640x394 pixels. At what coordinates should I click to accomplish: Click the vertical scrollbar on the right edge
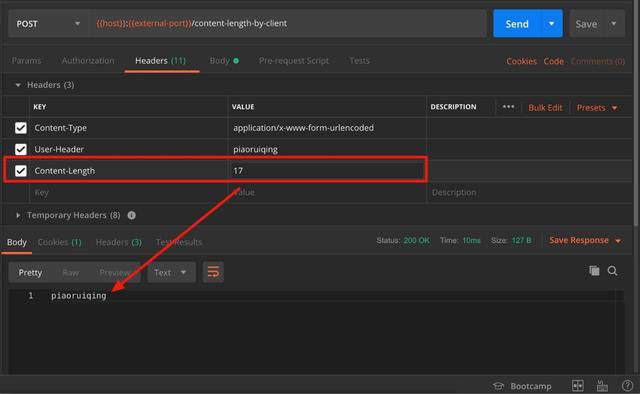click(x=636, y=112)
